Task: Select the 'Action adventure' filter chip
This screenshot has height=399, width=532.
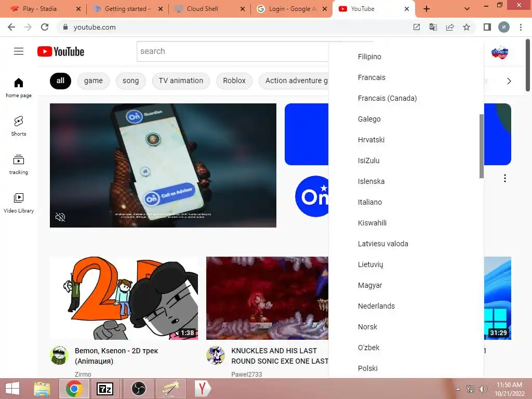Action: pyautogui.click(x=294, y=81)
